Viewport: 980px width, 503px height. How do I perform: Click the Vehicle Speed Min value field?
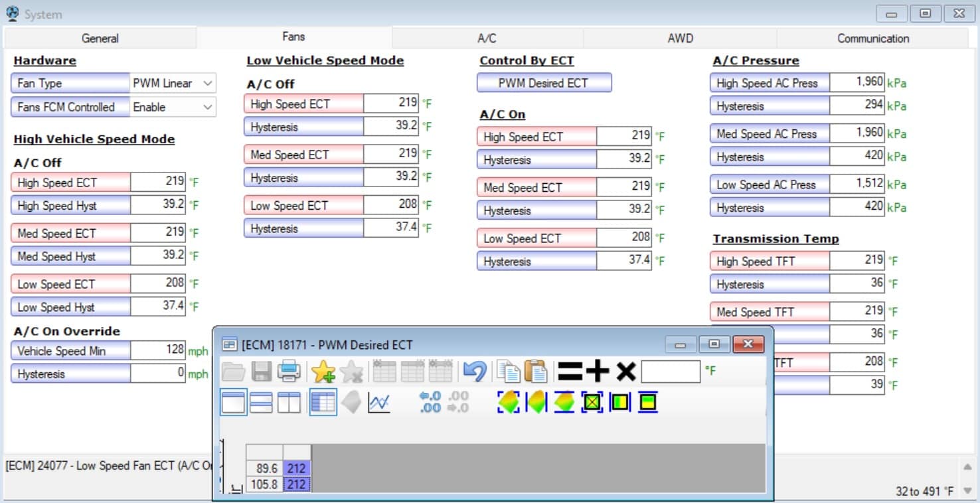tap(158, 350)
